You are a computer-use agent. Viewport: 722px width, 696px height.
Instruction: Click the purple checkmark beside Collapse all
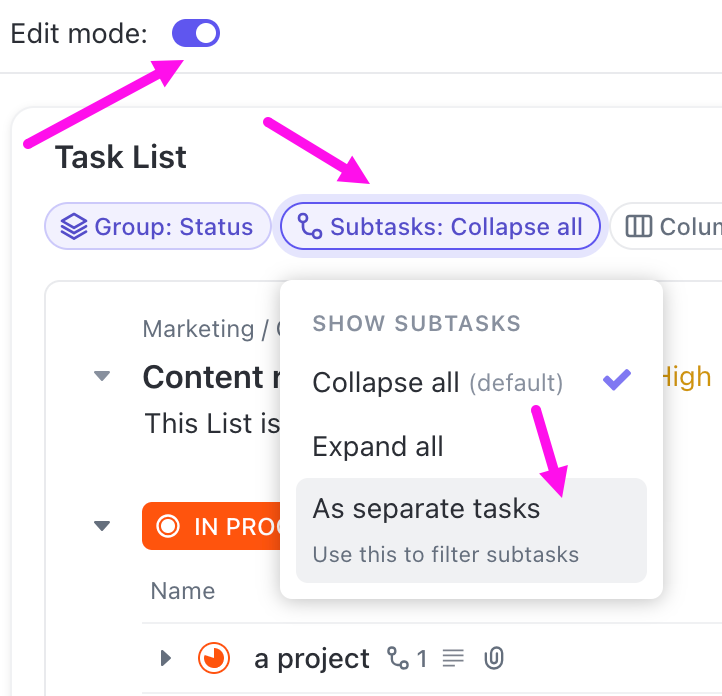(x=617, y=380)
